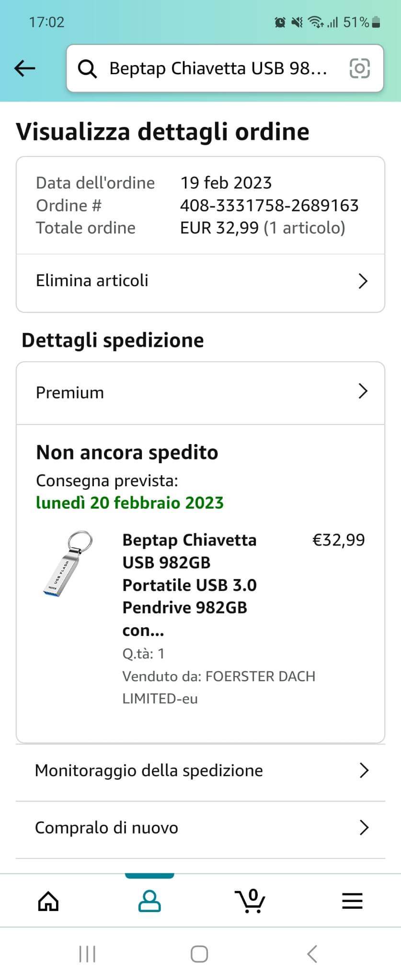
Task: Tap the USB flash drive thumbnail
Action: (67, 564)
